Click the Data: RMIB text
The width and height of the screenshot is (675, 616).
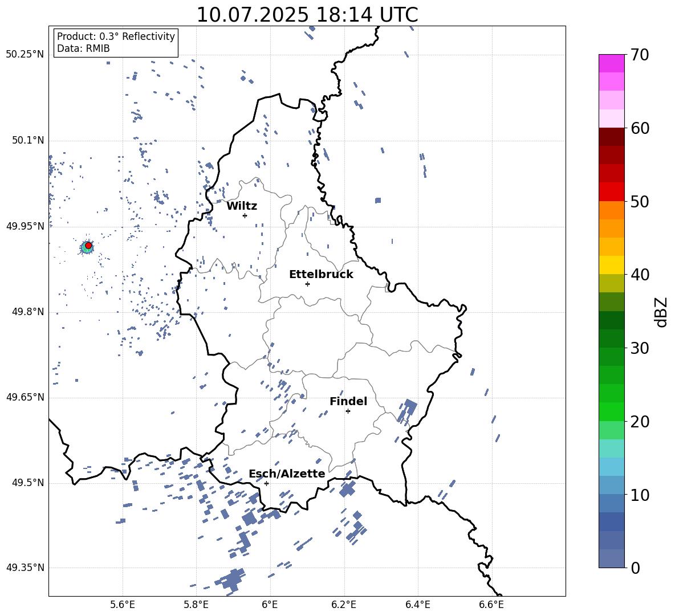[83, 48]
